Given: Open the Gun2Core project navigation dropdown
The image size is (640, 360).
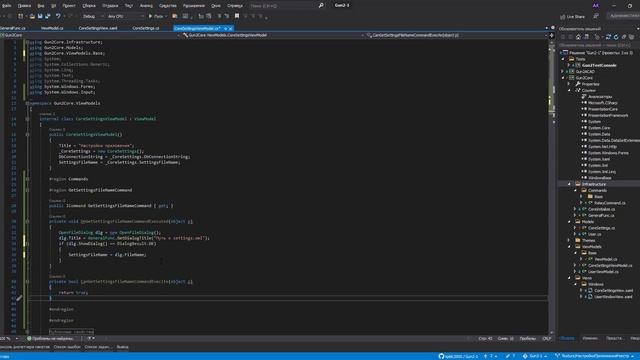Looking at the screenshot, I should [90, 36].
